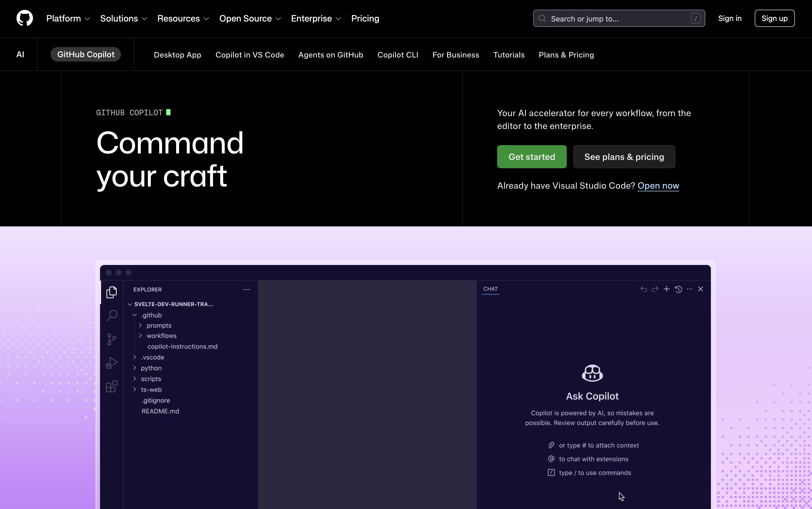This screenshot has width=812, height=509.
Task: Open the README.md file
Action: 160,411
